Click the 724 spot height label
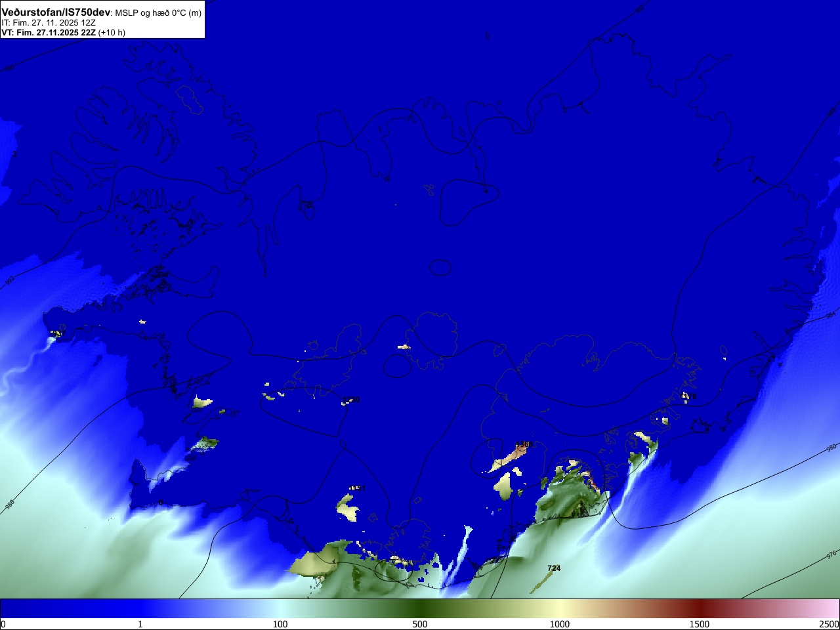The width and height of the screenshot is (840, 630). tap(554, 568)
